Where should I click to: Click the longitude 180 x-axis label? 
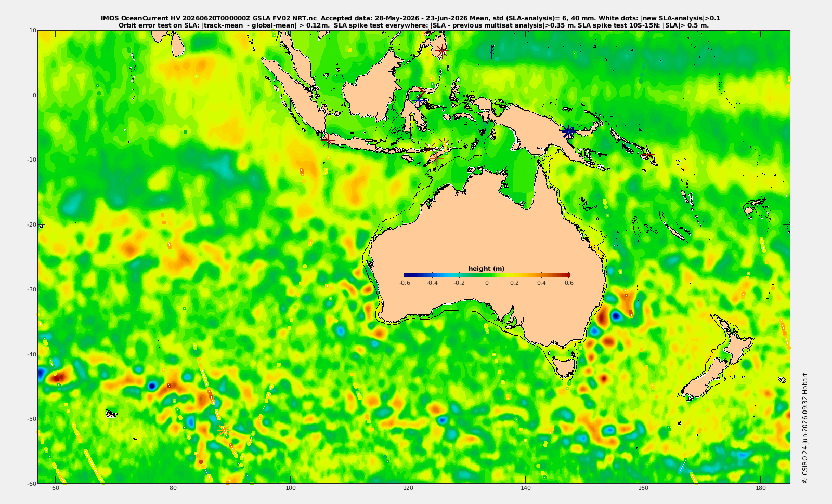click(761, 488)
